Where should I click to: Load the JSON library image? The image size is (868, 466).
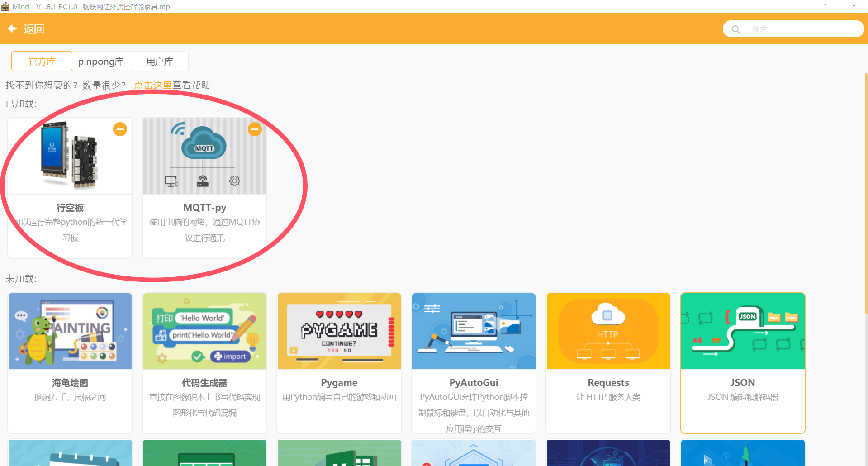(743, 331)
